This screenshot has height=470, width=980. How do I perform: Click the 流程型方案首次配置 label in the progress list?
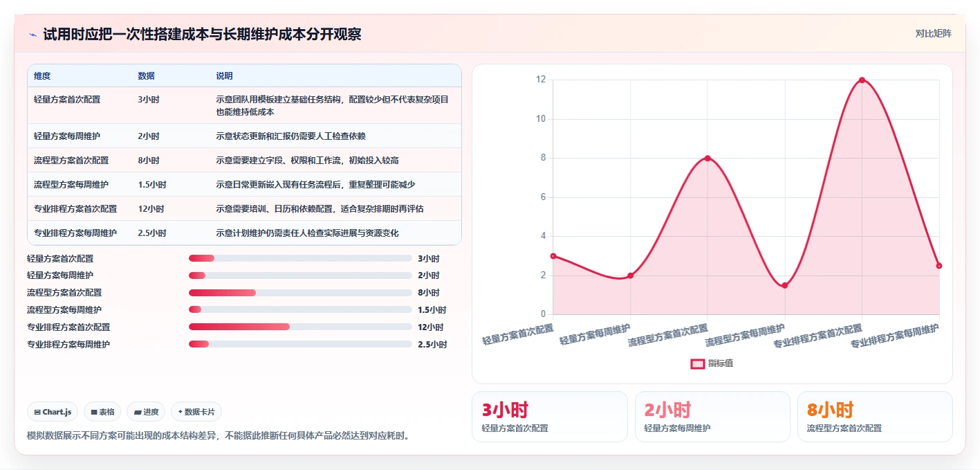click(x=64, y=293)
